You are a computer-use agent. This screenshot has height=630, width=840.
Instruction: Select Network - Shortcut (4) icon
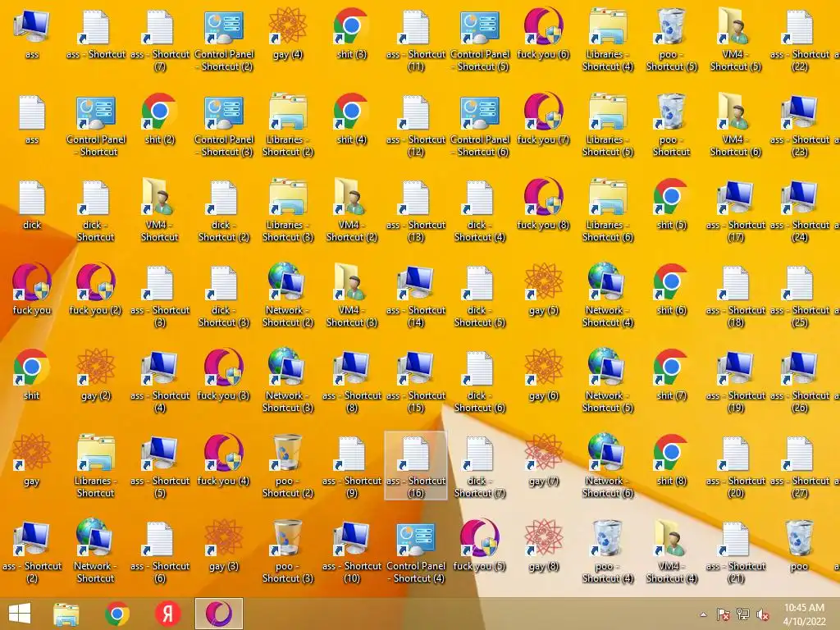608,295
